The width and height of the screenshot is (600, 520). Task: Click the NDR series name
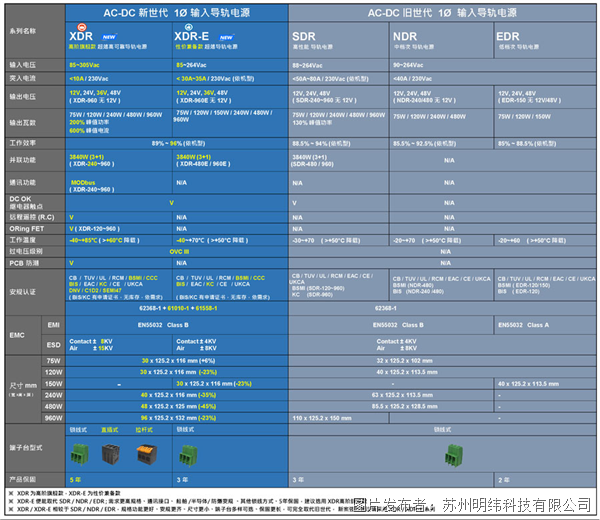pyautogui.click(x=405, y=37)
